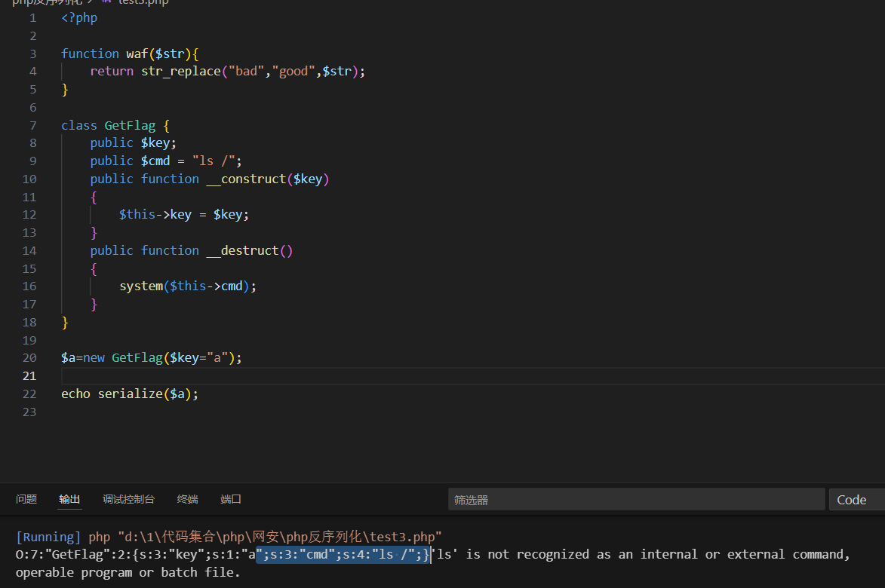The image size is (885, 588).
Task: Place cursor on the <?php opening tag
Action: coord(79,17)
